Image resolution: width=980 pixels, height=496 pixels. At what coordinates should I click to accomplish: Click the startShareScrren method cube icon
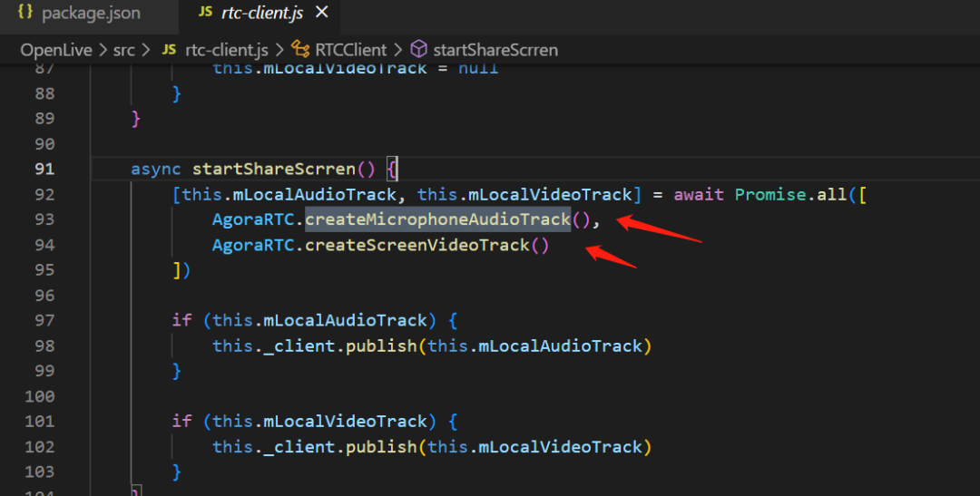(x=418, y=49)
